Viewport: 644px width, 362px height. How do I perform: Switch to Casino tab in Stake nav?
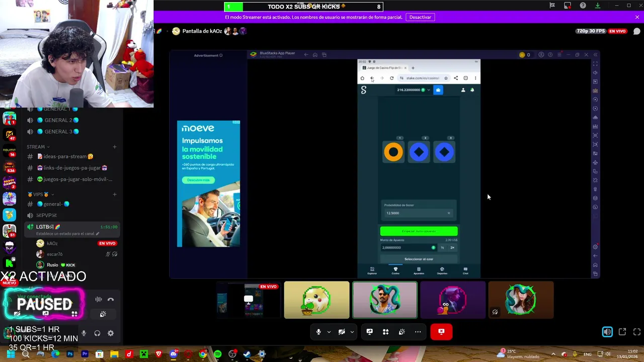coord(395,270)
